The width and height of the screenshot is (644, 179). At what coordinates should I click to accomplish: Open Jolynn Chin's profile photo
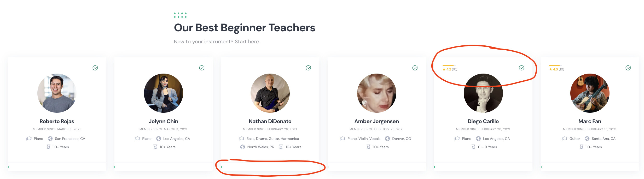164,93
